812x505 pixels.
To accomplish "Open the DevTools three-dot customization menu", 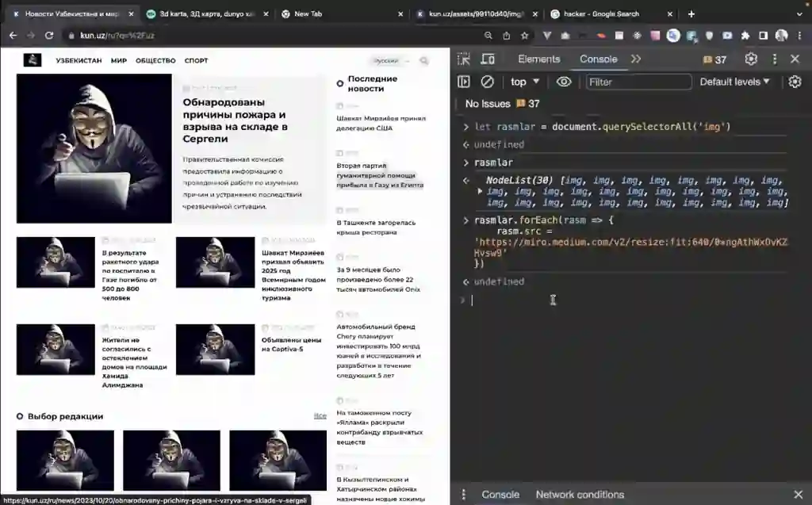I will (775, 59).
